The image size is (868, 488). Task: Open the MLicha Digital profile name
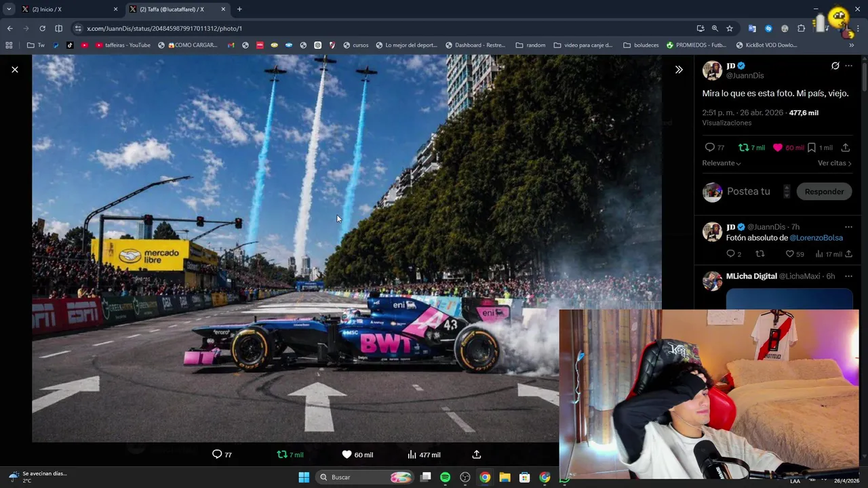pyautogui.click(x=751, y=277)
